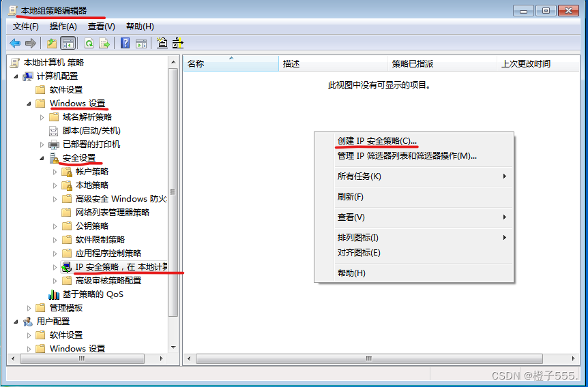
Task: Click the 基于策略的 QoS chart icon
Action: click(x=54, y=294)
